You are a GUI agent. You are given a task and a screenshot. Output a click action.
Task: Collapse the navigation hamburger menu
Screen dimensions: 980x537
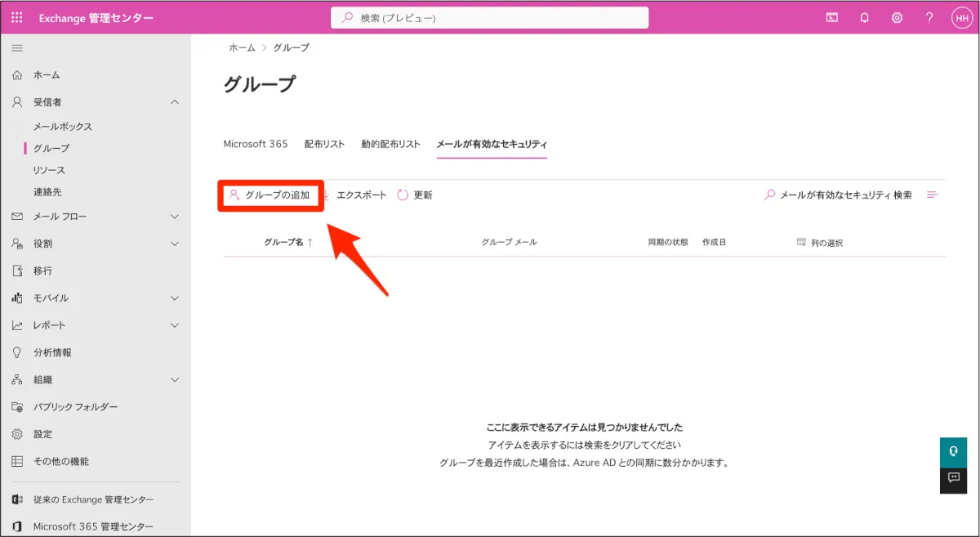pyautogui.click(x=17, y=48)
